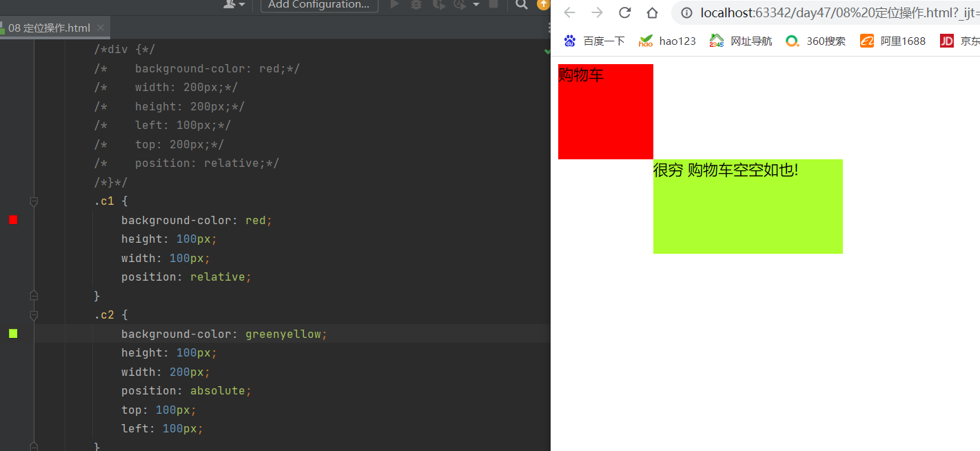
Task: Click fold end marker after .c1 block
Action: point(34,296)
